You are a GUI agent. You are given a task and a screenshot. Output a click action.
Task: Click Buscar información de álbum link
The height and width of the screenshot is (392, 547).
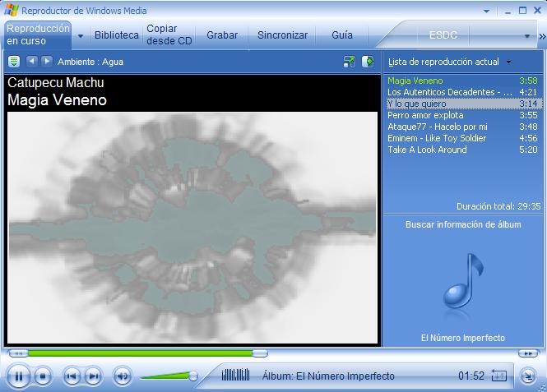pos(463,224)
